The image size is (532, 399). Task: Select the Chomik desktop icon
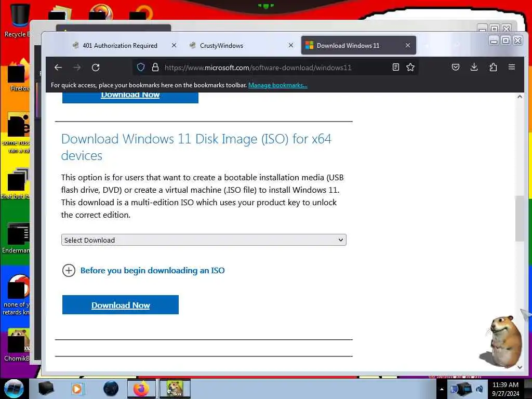tap(17, 344)
